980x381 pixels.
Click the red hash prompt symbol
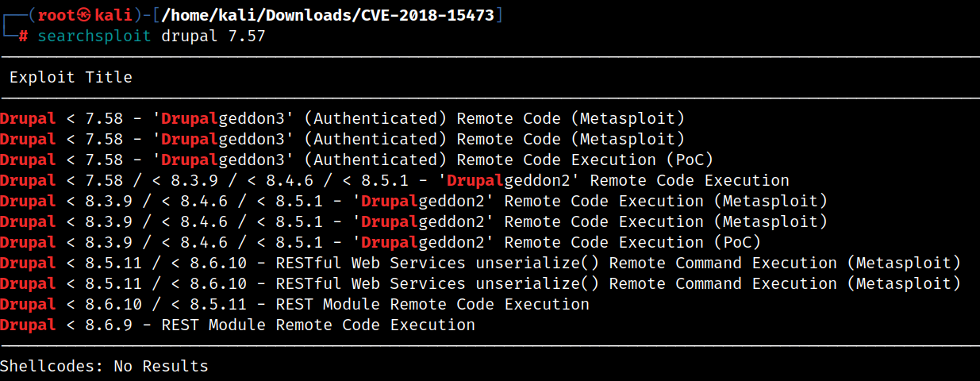click(x=24, y=37)
